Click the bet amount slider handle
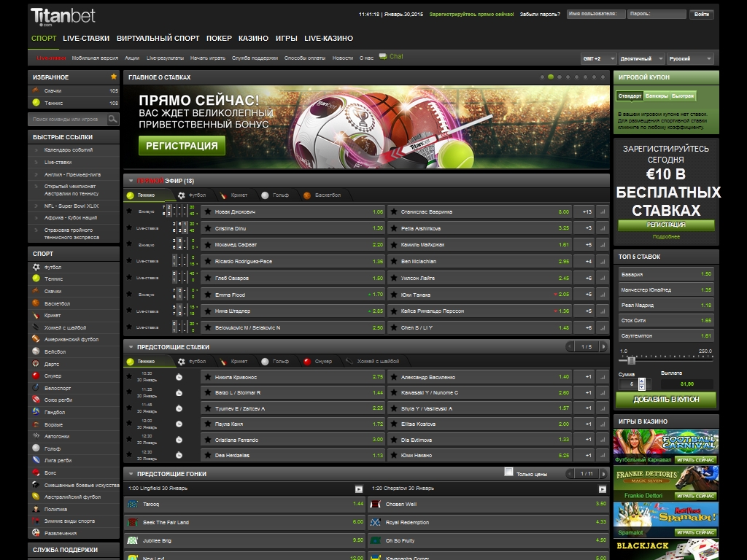Image resolution: width=747 pixels, height=560 pixels. [631, 360]
